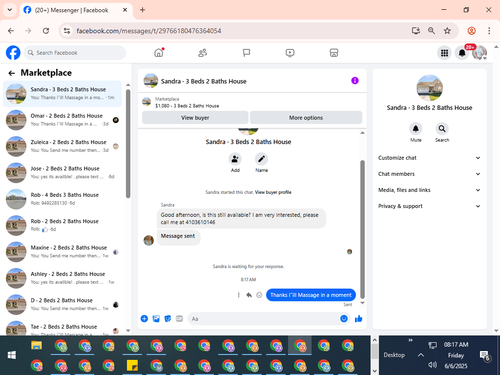Click the Name pencil icon in chat
Viewport: 500px width, 375px height.
(x=261, y=159)
